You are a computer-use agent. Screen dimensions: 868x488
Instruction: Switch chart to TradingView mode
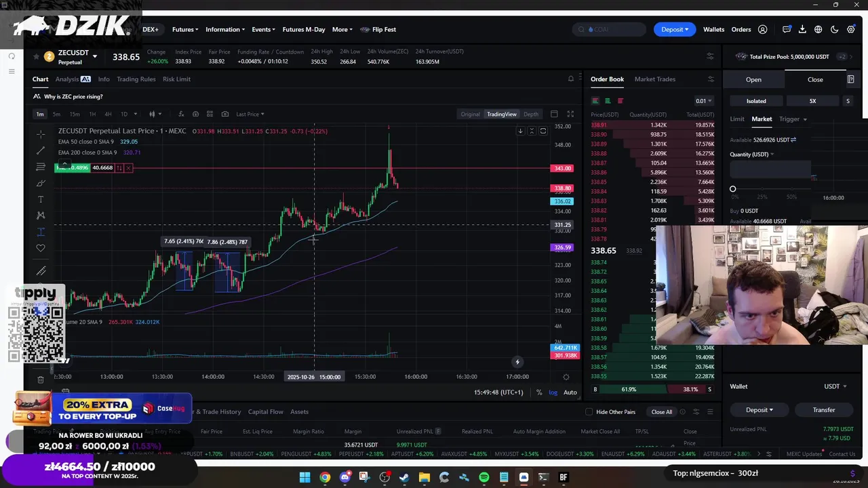coord(502,114)
